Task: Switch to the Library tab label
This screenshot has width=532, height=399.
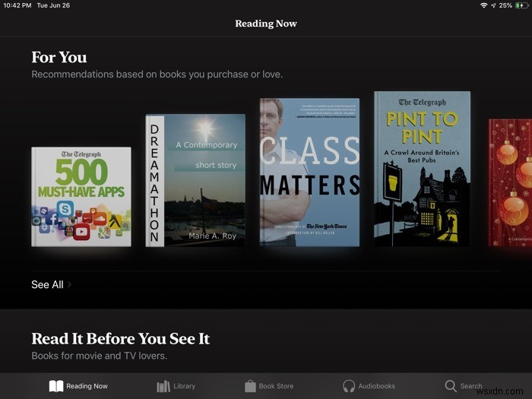Action: coord(185,386)
